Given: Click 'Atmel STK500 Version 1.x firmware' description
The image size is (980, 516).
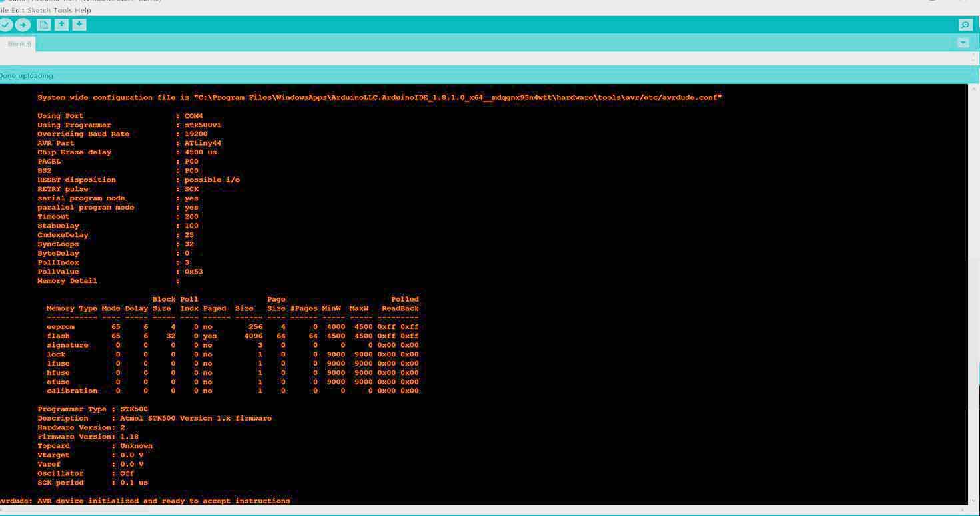Looking at the screenshot, I should pos(196,419).
